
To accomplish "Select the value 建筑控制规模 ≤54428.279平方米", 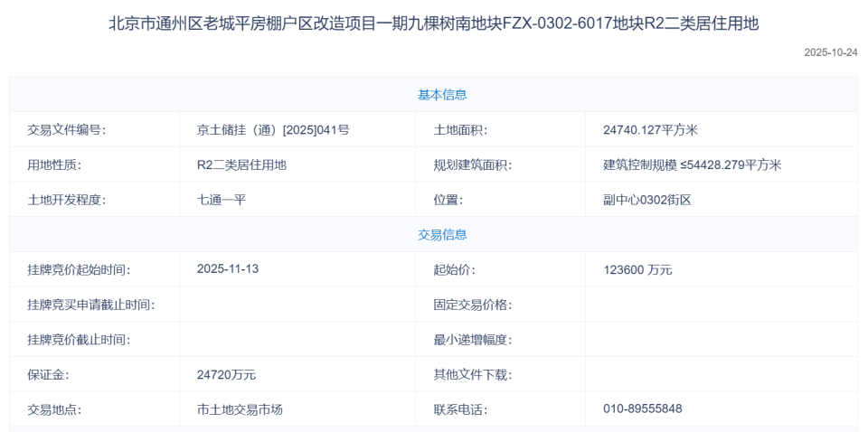I will click(x=692, y=164).
